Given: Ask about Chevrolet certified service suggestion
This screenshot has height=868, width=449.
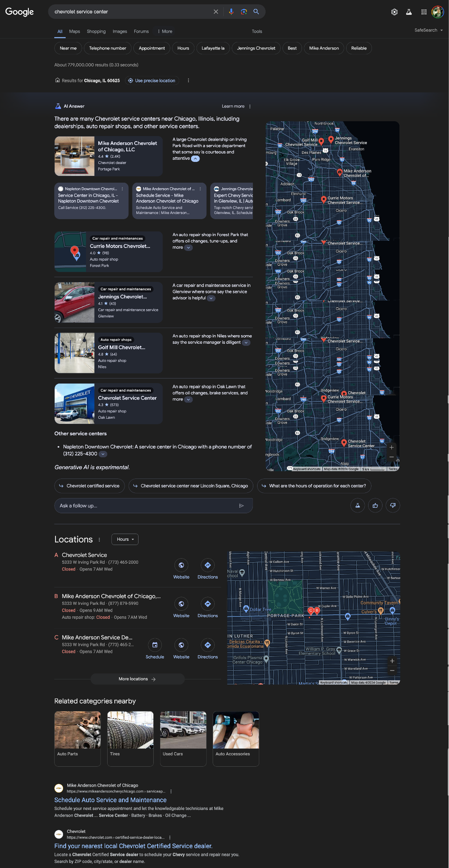Looking at the screenshot, I should pos(89,486).
